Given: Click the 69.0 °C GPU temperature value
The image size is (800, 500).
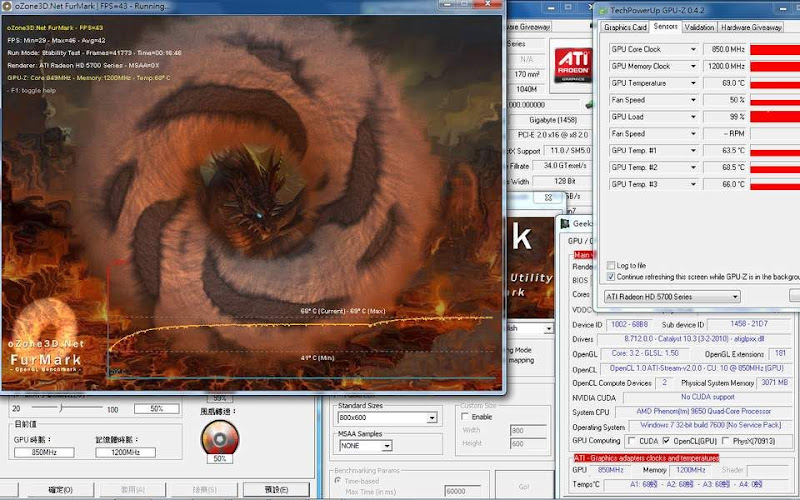Looking at the screenshot, I should tap(726, 83).
